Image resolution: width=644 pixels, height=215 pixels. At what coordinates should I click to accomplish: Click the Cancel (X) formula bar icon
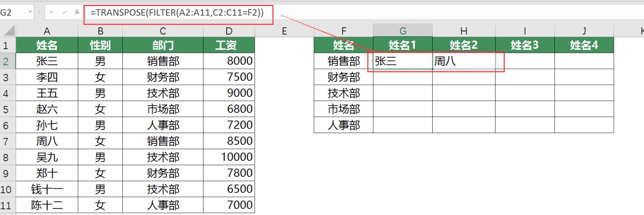pos(51,12)
